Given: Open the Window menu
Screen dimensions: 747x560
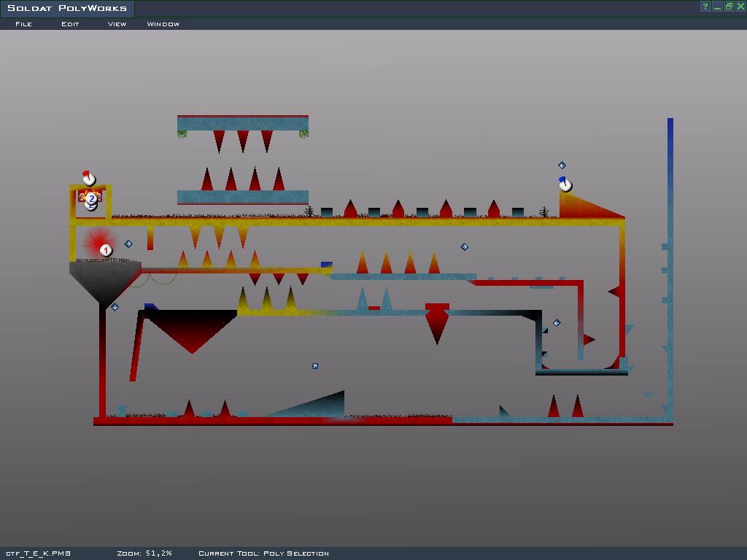Looking at the screenshot, I should click(163, 23).
